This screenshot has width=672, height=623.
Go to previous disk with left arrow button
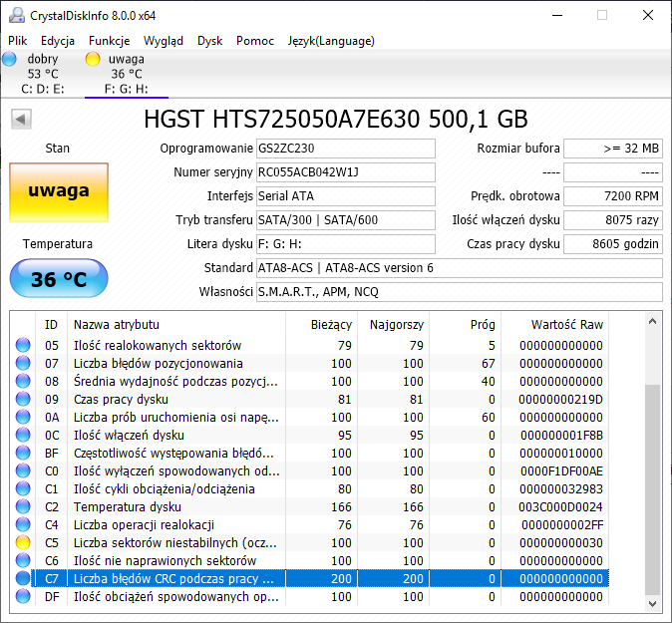21,119
